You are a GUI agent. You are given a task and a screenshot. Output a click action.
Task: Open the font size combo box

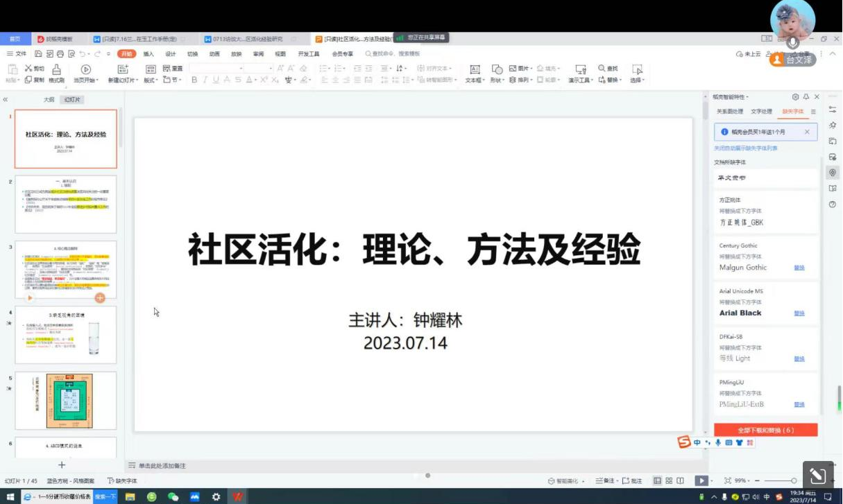tap(259, 68)
